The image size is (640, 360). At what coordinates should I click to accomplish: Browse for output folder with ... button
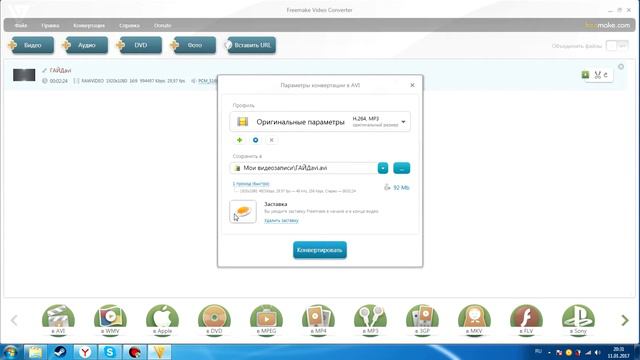click(402, 168)
